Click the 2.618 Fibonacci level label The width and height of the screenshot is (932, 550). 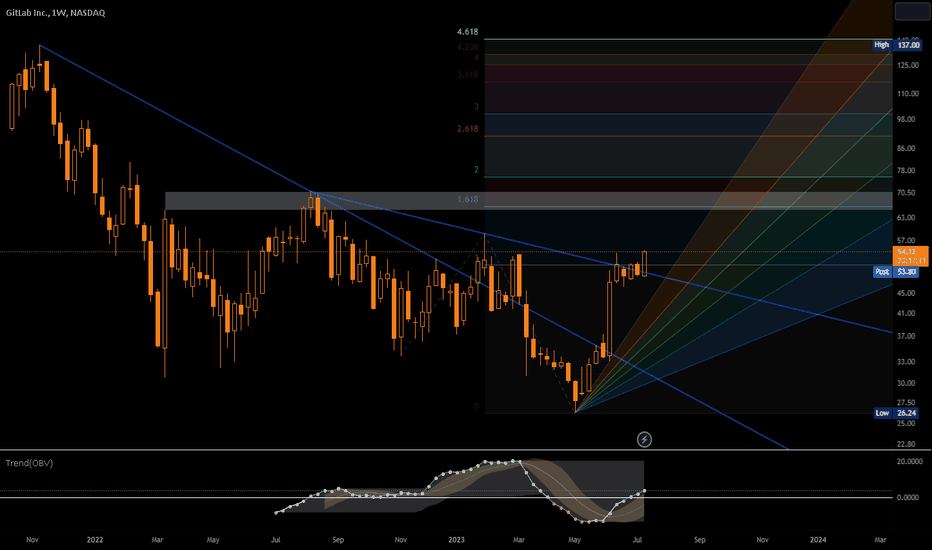point(467,129)
